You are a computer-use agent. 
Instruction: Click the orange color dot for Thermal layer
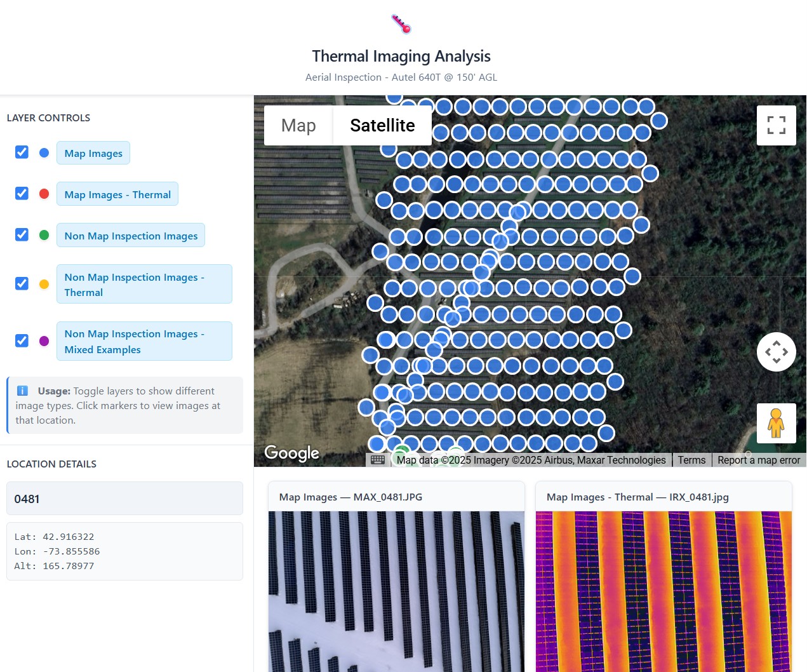pos(44,283)
